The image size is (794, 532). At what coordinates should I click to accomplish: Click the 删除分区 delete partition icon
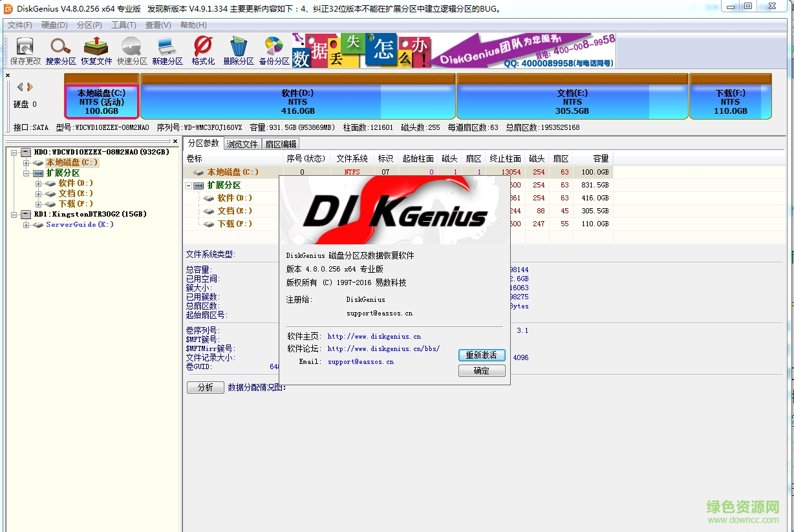pyautogui.click(x=238, y=50)
